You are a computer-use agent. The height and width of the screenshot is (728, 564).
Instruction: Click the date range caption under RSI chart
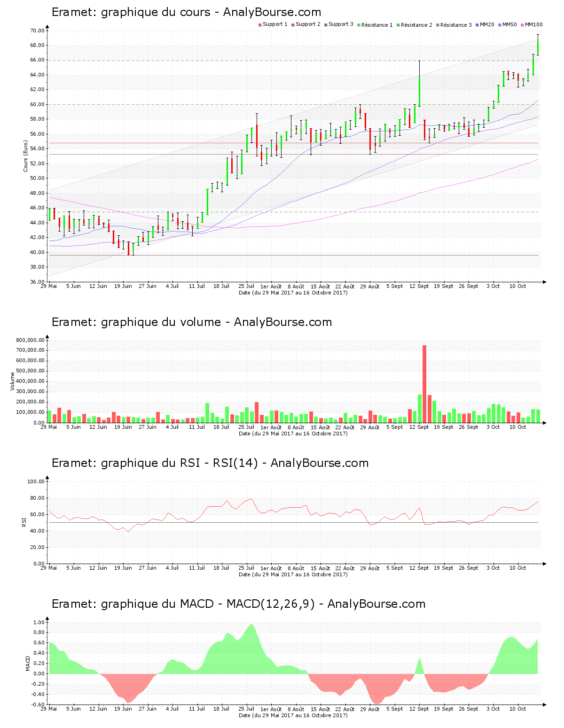click(x=293, y=574)
